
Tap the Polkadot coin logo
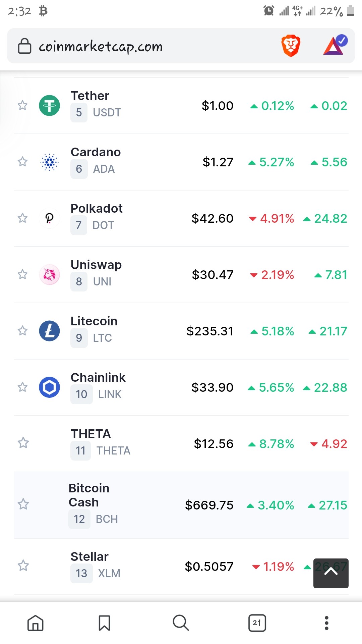pyautogui.click(x=50, y=218)
